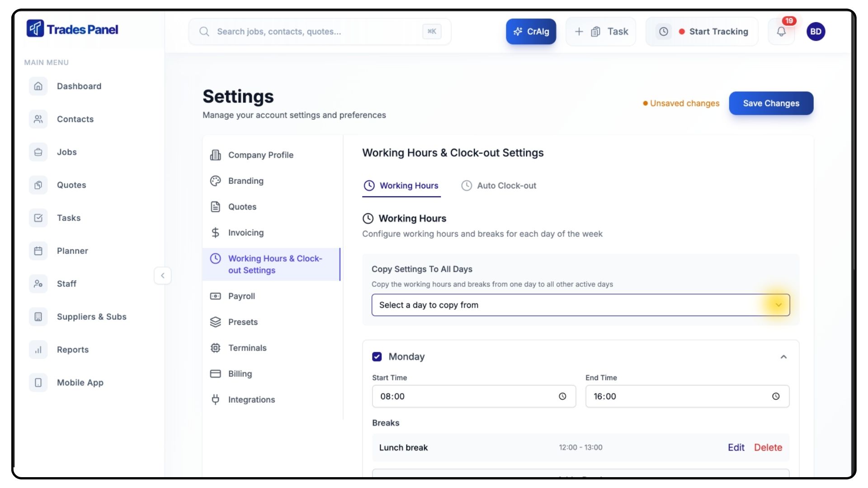This screenshot has width=868, height=488.
Task: Open the 'Select a day to copy from' dropdown
Action: pyautogui.click(x=580, y=305)
